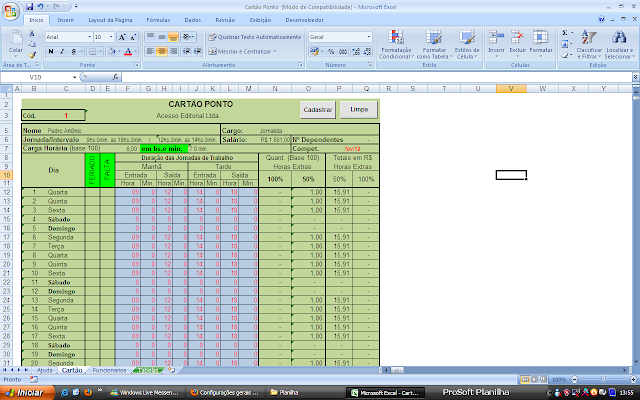
Task: Switch to Ajuda sheet tab
Action: [44, 370]
